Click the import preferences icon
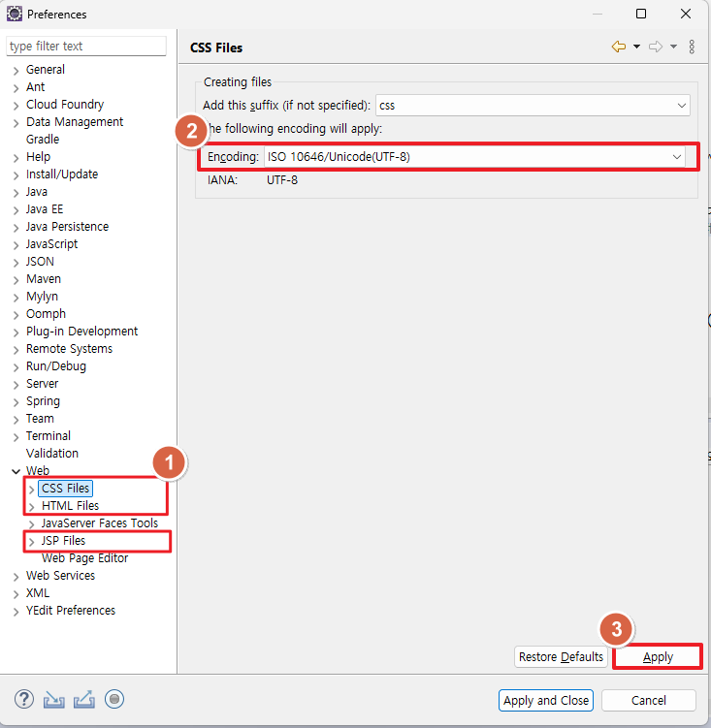 pos(54,699)
